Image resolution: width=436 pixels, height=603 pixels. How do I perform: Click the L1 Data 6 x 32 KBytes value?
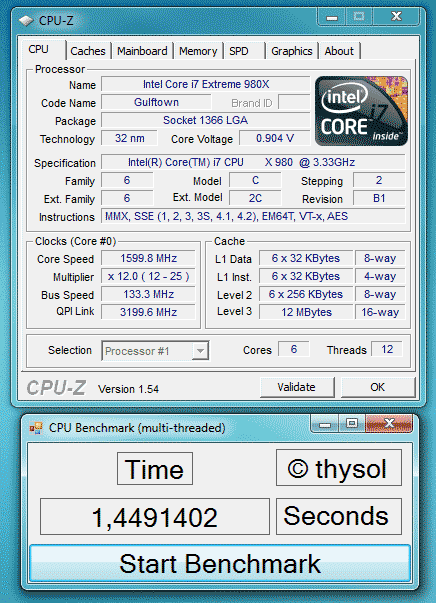point(306,258)
